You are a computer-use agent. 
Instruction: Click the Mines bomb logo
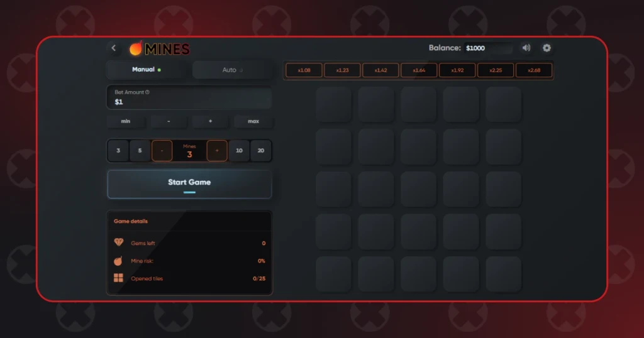tap(136, 48)
